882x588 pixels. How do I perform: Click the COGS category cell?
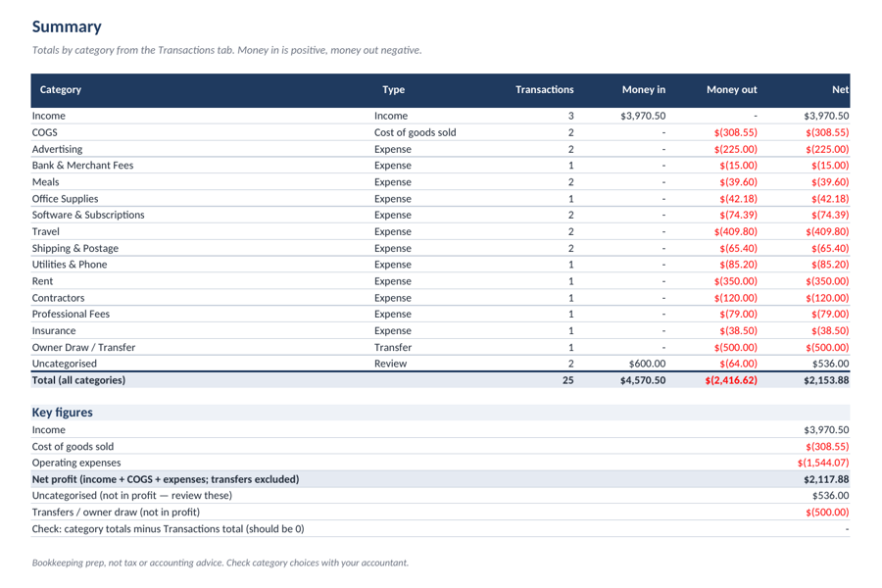(44, 132)
